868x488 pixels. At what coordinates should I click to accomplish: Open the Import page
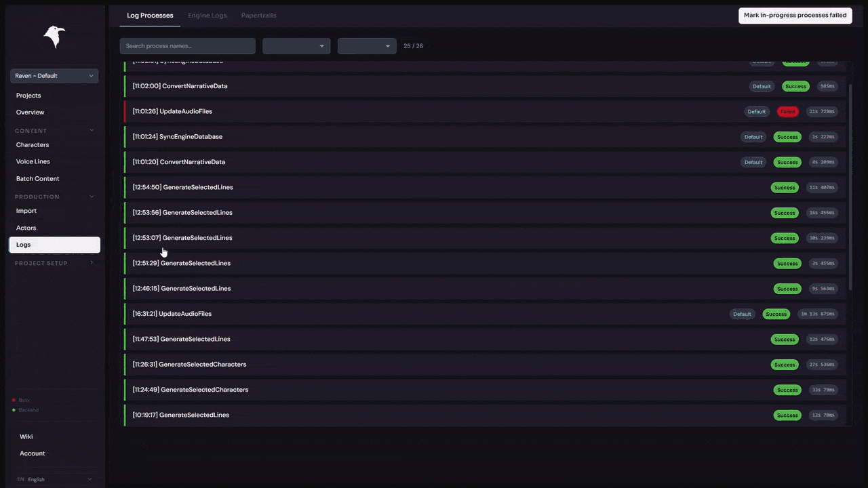[26, 211]
